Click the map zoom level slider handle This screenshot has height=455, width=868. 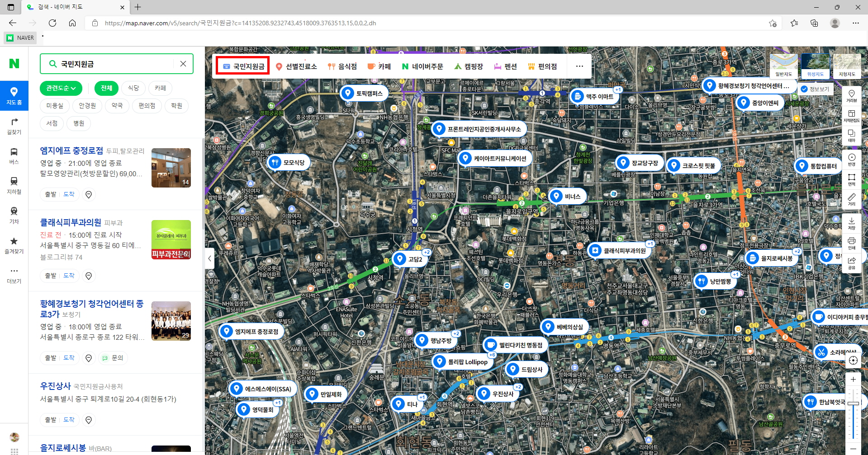[x=853, y=403]
